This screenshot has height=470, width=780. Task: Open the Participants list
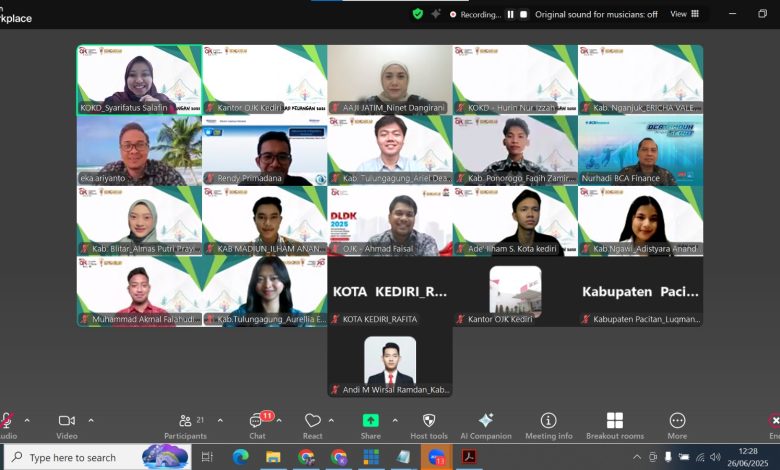click(x=185, y=424)
